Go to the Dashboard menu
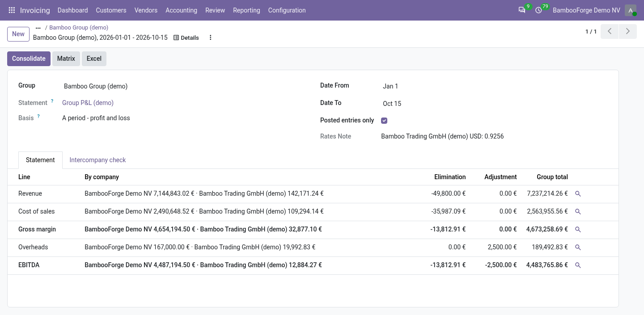The width and height of the screenshot is (644, 315). tap(73, 10)
